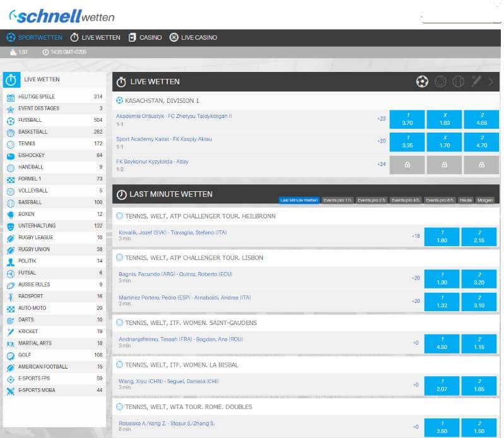Click the Formel 1 checkered flag icon
The image size is (504, 438).
pyautogui.click(x=11, y=180)
